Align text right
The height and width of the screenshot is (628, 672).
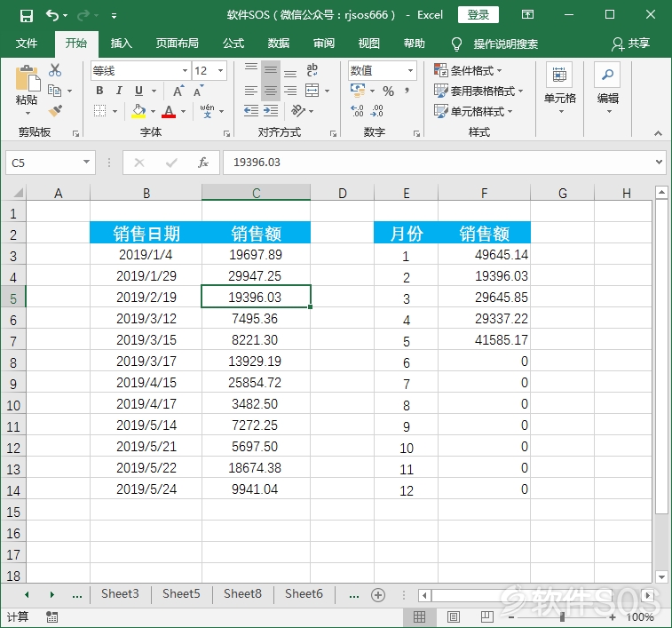[290, 91]
